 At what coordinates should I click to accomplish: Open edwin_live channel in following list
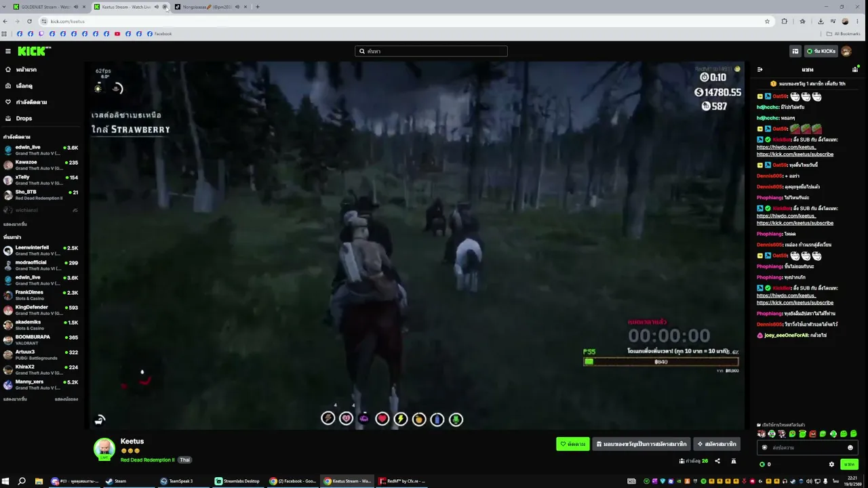tap(41, 150)
